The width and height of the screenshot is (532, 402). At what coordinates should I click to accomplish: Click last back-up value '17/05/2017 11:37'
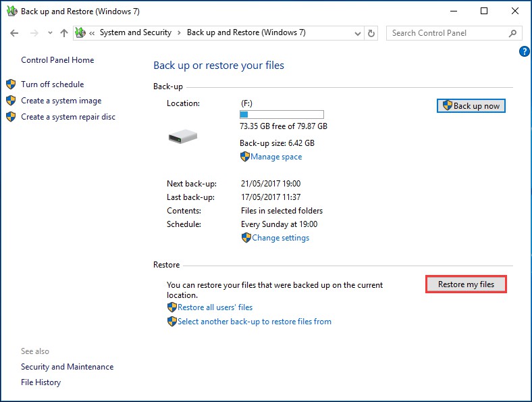coord(271,197)
